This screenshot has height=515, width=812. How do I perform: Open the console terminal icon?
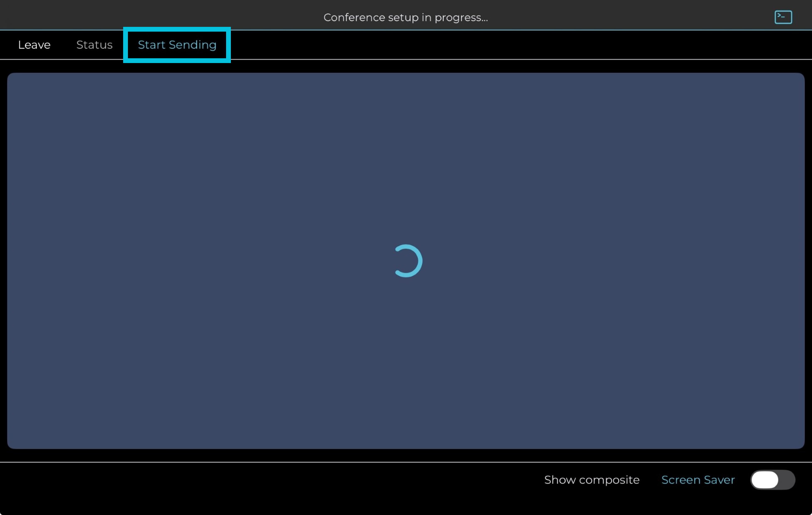pyautogui.click(x=783, y=17)
